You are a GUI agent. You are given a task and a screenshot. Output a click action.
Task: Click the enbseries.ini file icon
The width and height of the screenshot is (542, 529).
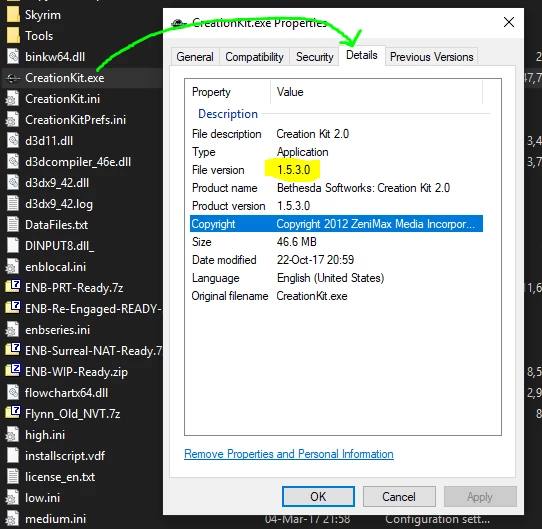13,330
